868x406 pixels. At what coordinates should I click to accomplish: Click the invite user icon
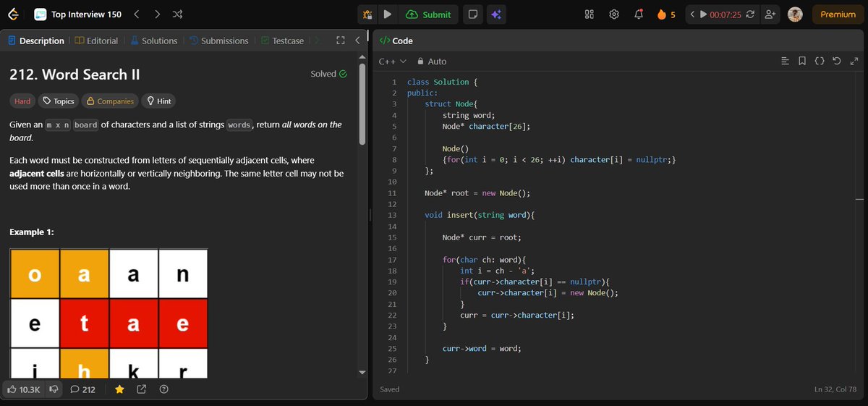(770, 14)
